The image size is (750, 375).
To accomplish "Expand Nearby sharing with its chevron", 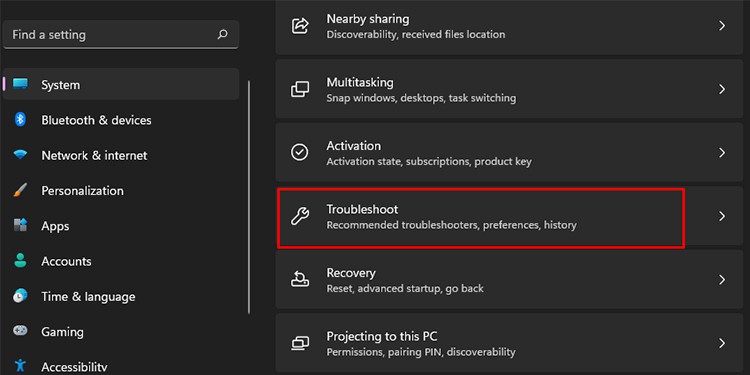I will point(722,26).
